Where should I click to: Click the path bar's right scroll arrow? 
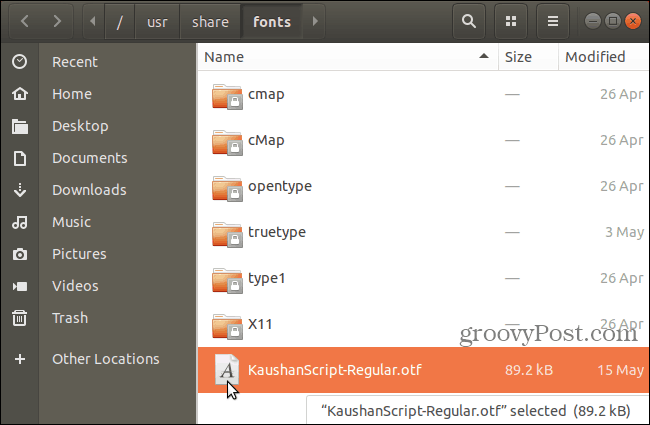click(315, 21)
